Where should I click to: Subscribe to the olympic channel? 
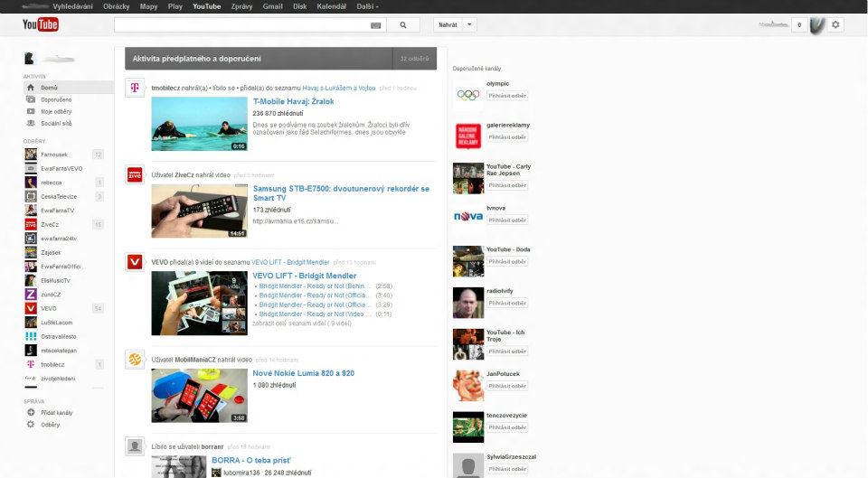tap(507, 96)
